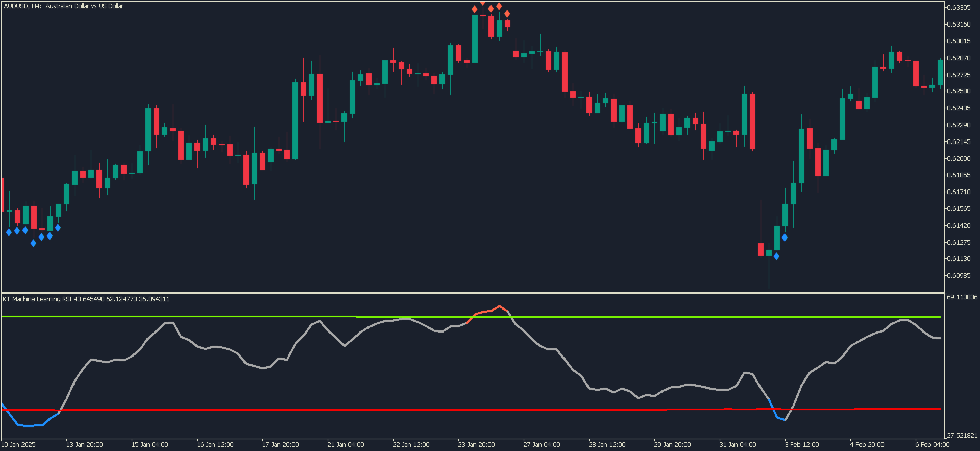Viewport: 980px width, 451px height.
Task: Click the 27 Jan 04:00 time label
Action: click(542, 445)
